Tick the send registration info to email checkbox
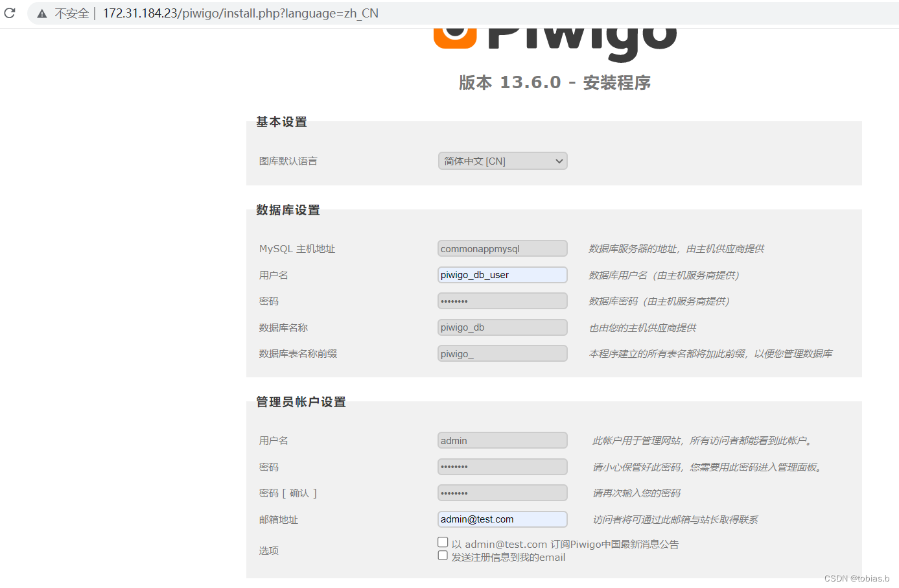The image size is (899, 588). click(443, 556)
